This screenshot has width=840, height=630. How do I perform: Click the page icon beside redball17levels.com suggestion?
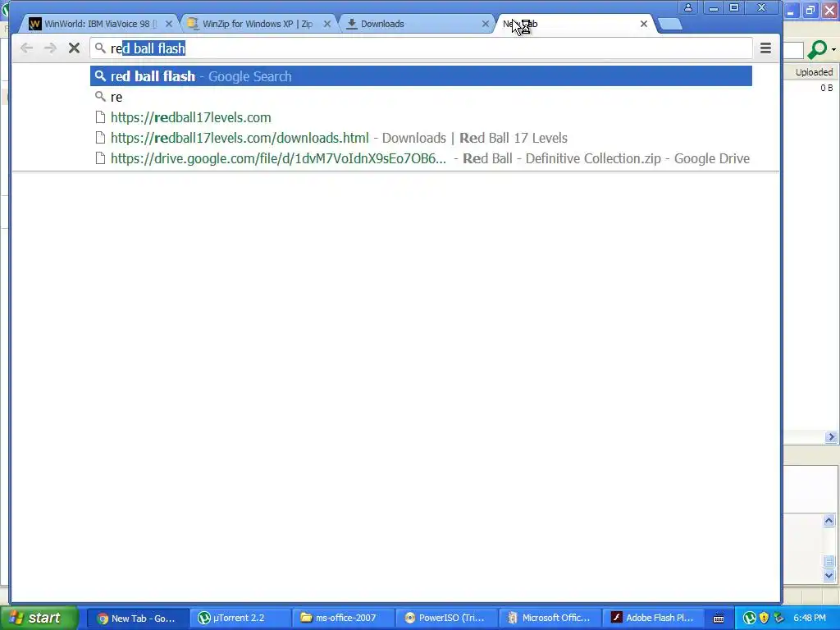[x=99, y=117]
